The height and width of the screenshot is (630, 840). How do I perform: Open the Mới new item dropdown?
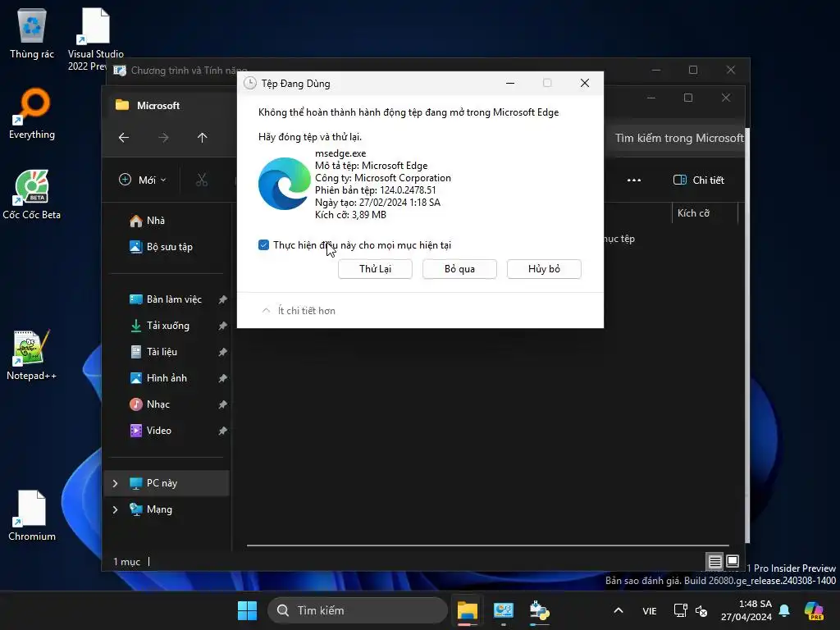[x=142, y=180]
